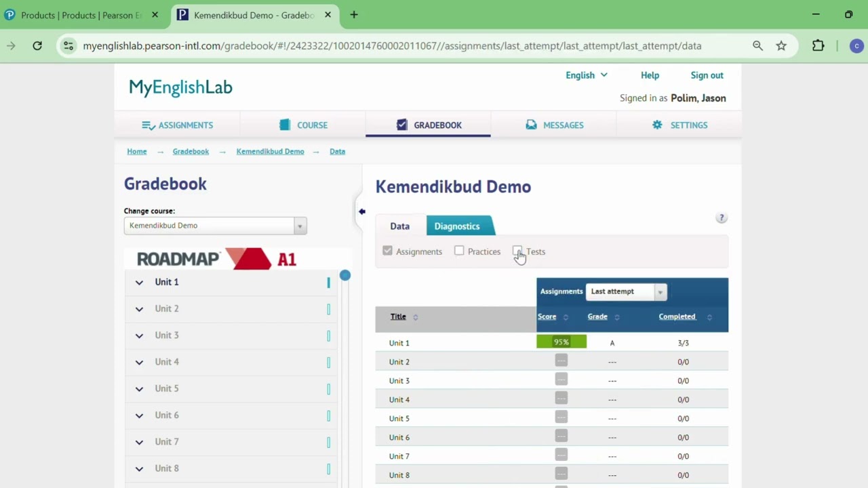This screenshot has height=488, width=868.
Task: Click the Unit 1 grade A cell
Action: coord(612,343)
